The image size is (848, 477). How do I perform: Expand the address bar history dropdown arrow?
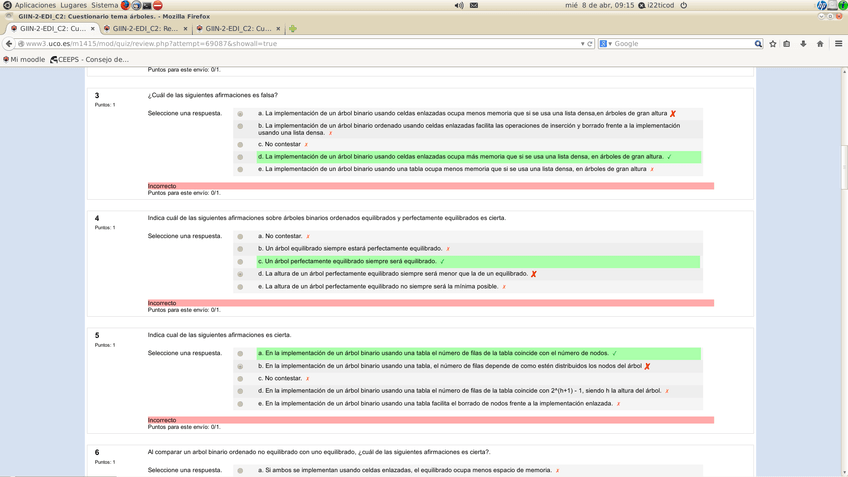pyautogui.click(x=582, y=44)
